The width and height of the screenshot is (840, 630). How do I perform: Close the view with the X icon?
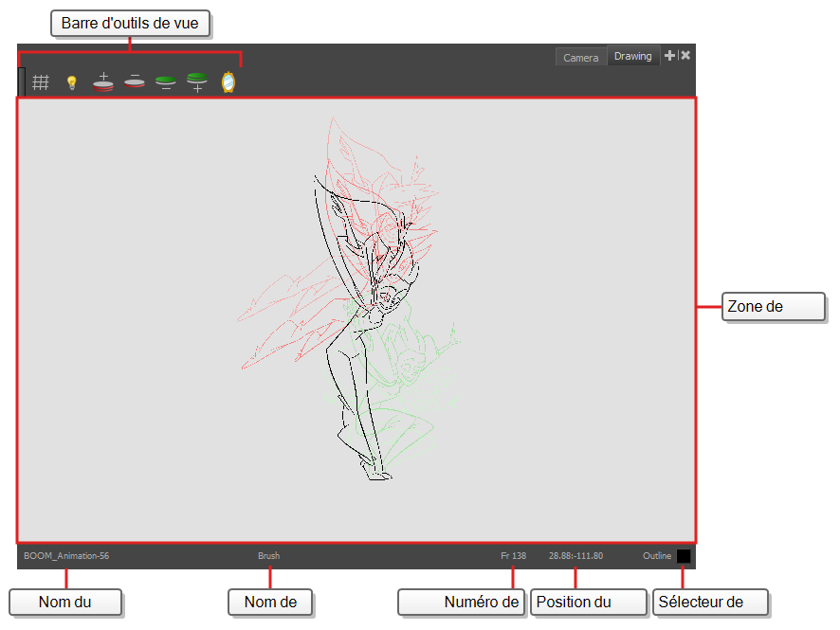pos(685,55)
